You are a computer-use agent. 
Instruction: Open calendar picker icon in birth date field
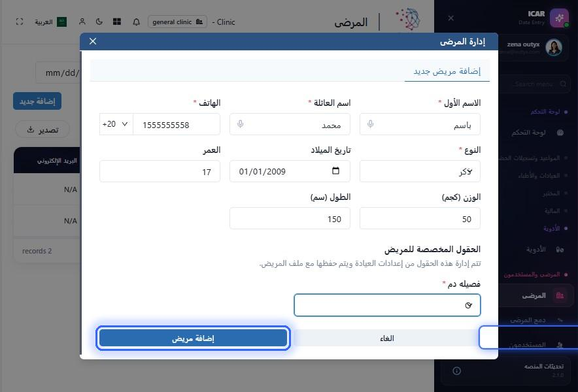coord(335,171)
